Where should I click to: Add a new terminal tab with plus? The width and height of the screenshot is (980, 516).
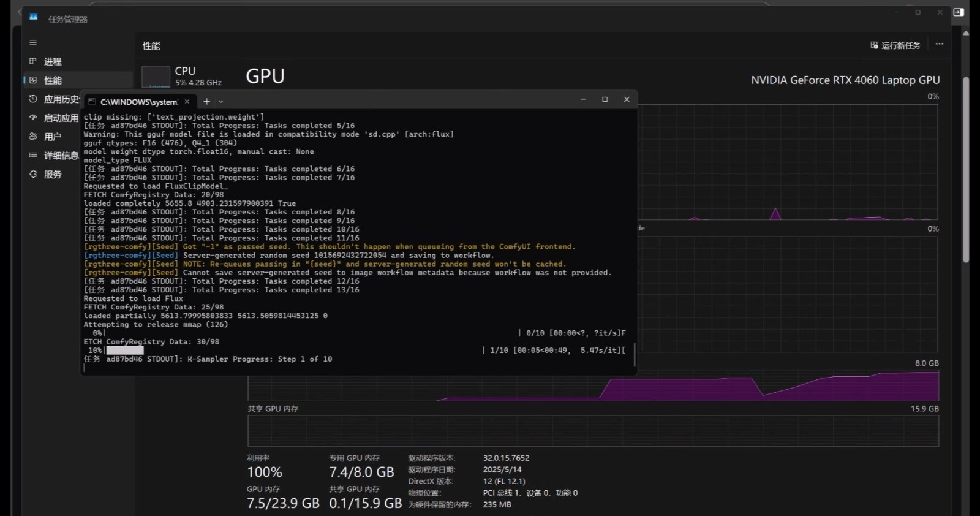click(x=207, y=101)
